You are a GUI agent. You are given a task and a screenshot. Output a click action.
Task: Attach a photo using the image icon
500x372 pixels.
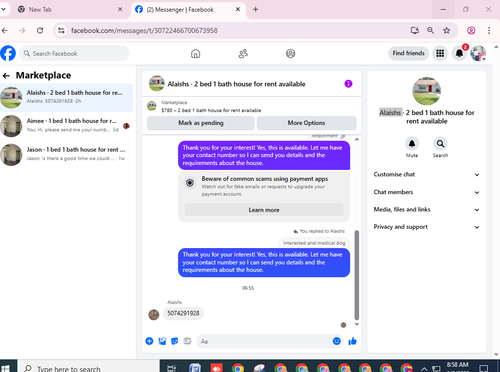162,341
